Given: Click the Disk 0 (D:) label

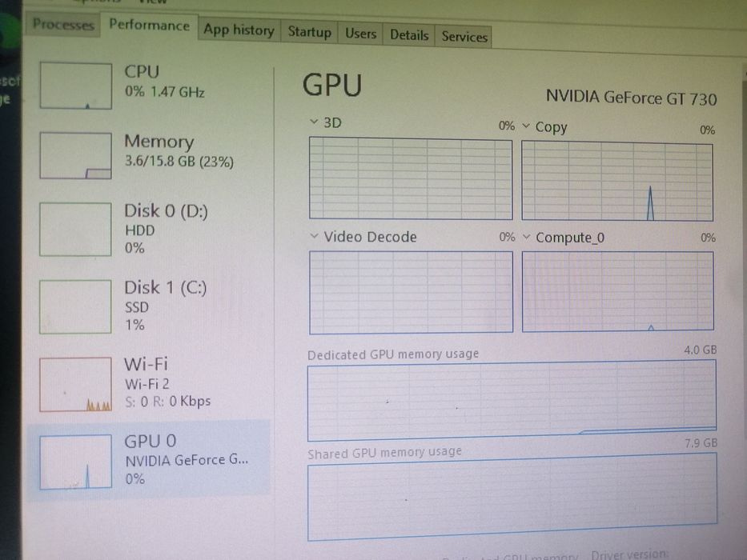Looking at the screenshot, I should [x=167, y=211].
